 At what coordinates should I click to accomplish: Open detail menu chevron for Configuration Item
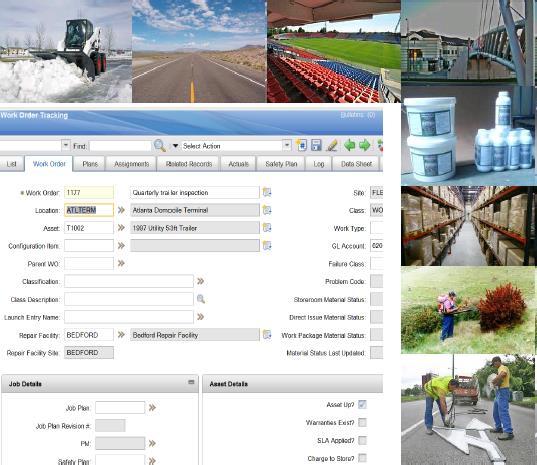[x=121, y=246]
